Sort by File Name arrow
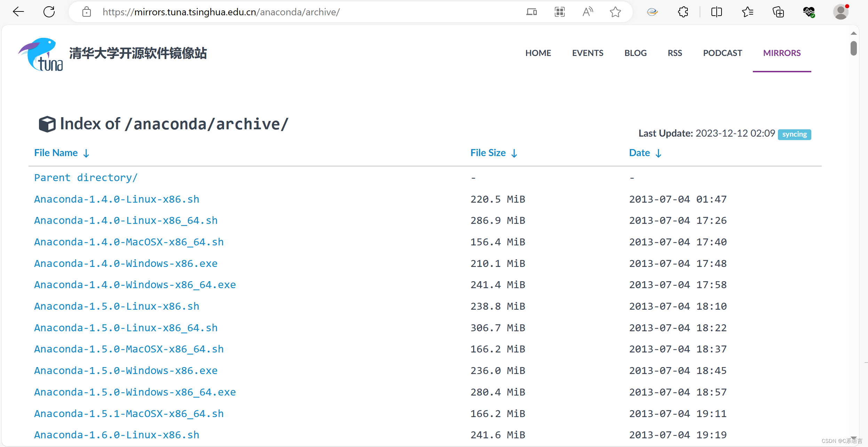Image resolution: width=868 pixels, height=447 pixels. pos(86,153)
